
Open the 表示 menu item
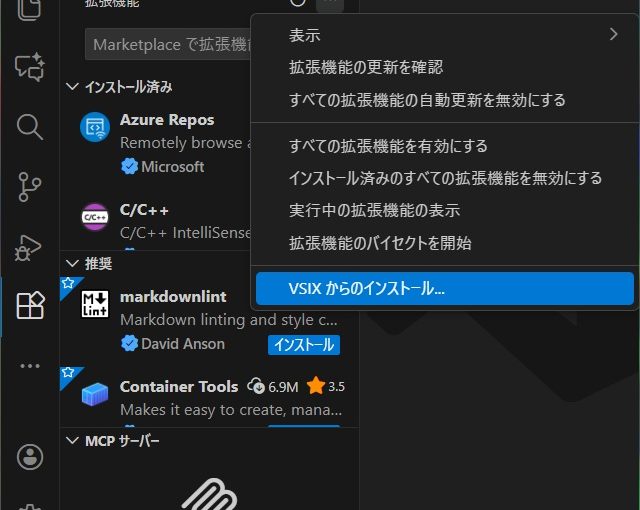(445, 35)
